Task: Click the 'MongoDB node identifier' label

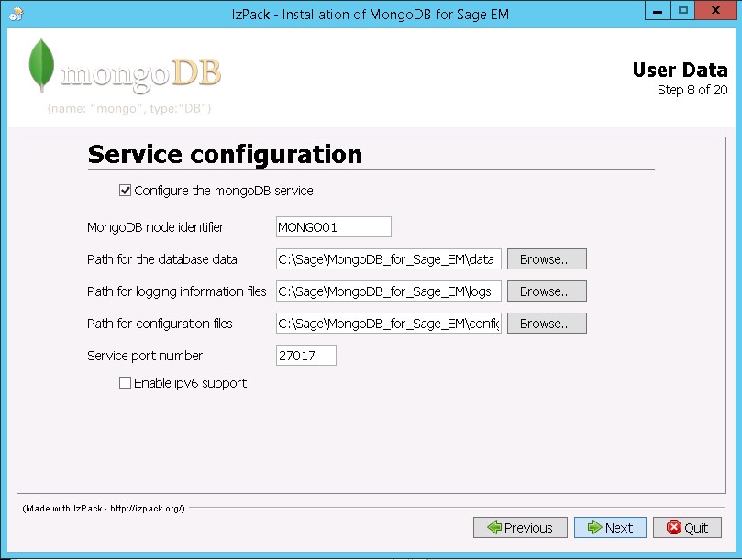Action: click(x=155, y=227)
